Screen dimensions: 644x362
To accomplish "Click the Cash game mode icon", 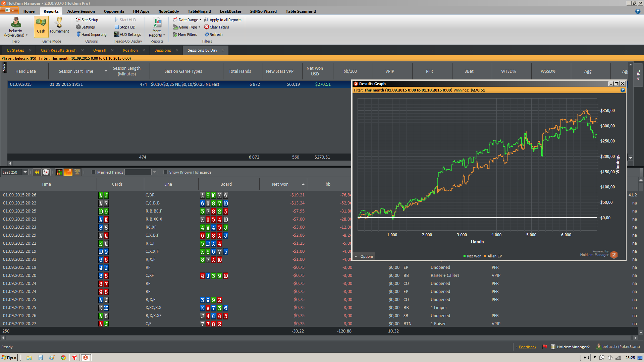I will [x=41, y=26].
